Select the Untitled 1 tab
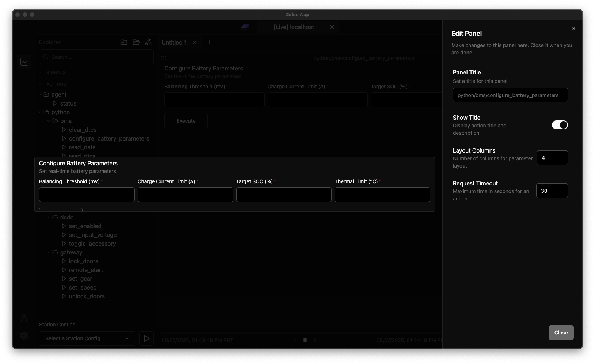Viewport: 595px width, 364px height. [x=174, y=42]
